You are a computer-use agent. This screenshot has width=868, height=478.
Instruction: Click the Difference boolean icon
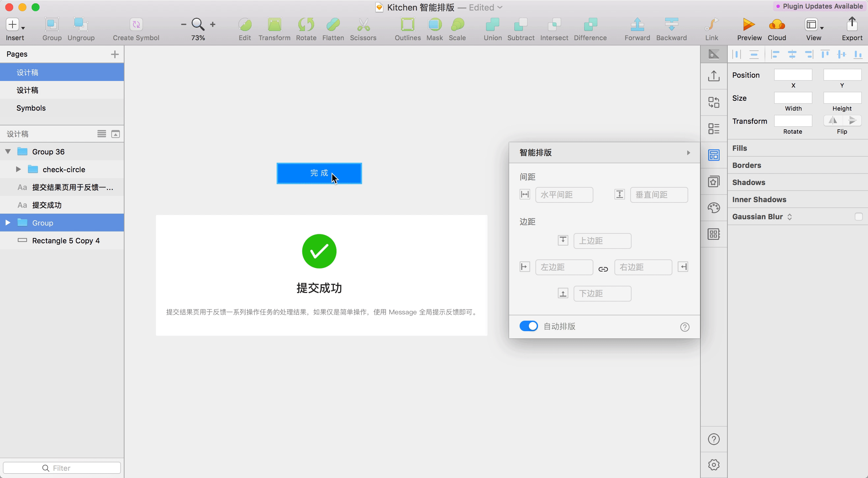coord(590,25)
